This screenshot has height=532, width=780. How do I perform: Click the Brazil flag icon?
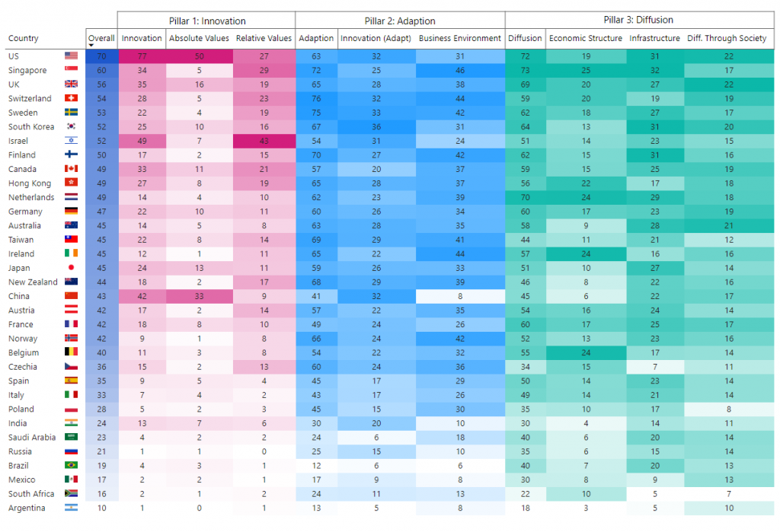click(72, 466)
